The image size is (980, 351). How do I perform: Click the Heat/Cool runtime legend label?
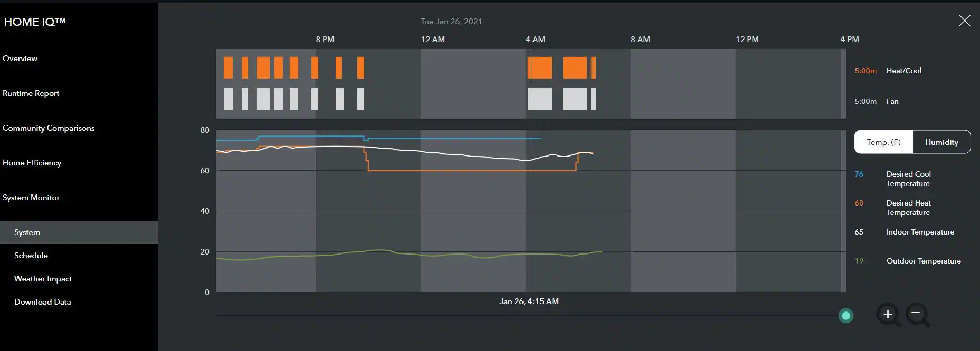point(903,71)
